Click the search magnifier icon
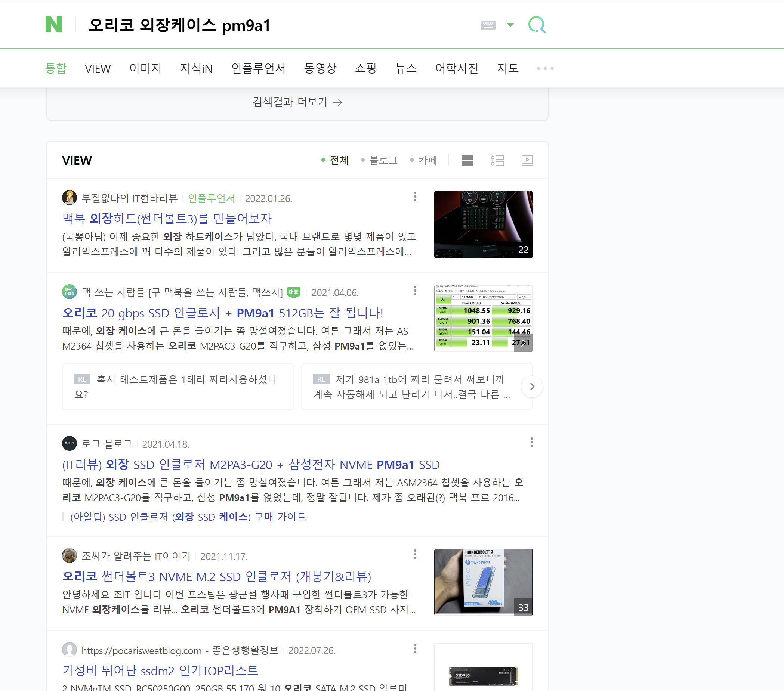This screenshot has height=691, width=784. (536, 25)
